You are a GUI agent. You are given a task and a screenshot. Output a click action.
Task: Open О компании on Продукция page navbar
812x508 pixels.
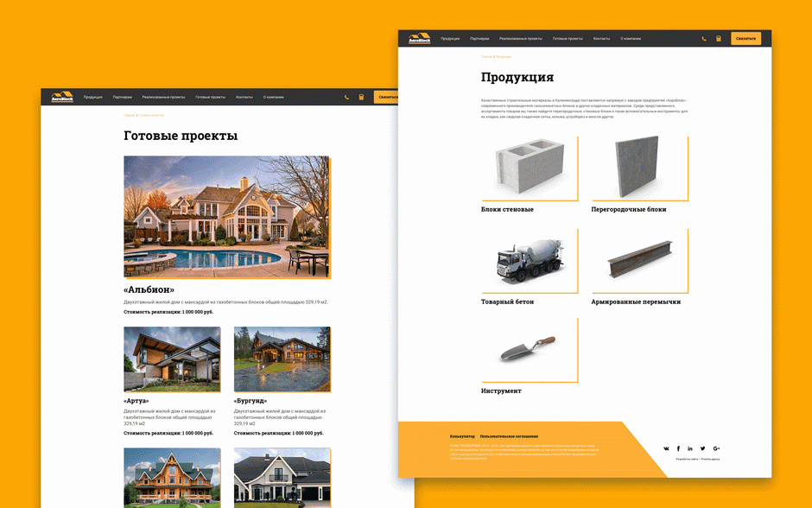631,39
